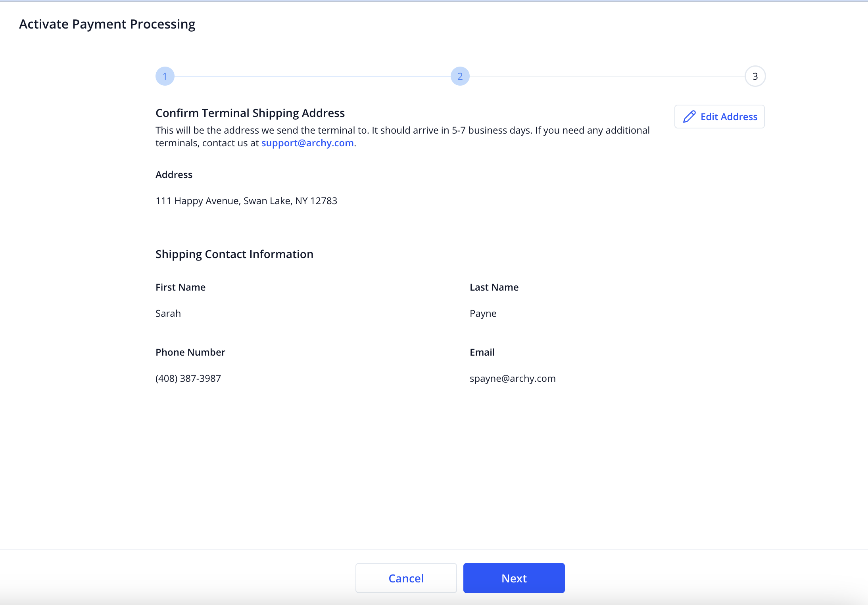Select the last name value Payne
Screen dimensions: 868x605
[x=483, y=313]
